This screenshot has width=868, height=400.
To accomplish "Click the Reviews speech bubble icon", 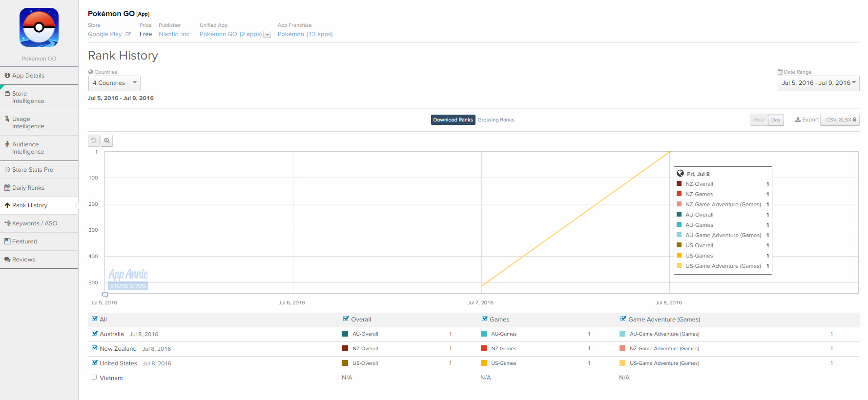I will (x=7, y=260).
